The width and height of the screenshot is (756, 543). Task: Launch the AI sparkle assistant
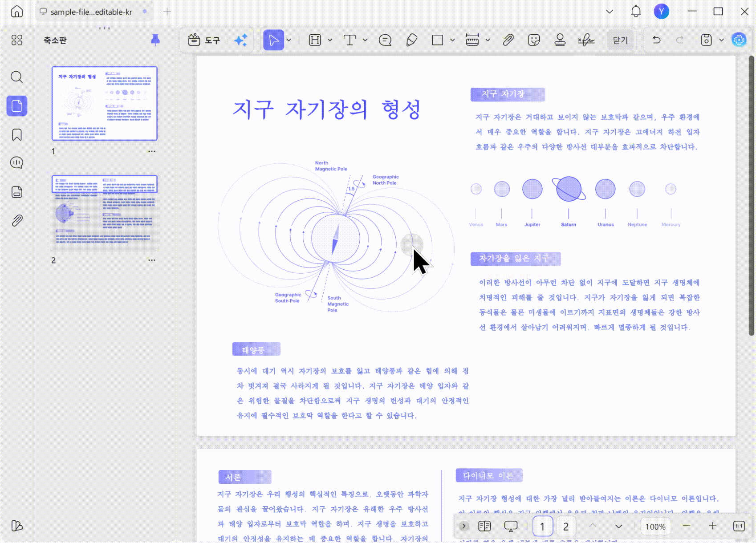(241, 40)
